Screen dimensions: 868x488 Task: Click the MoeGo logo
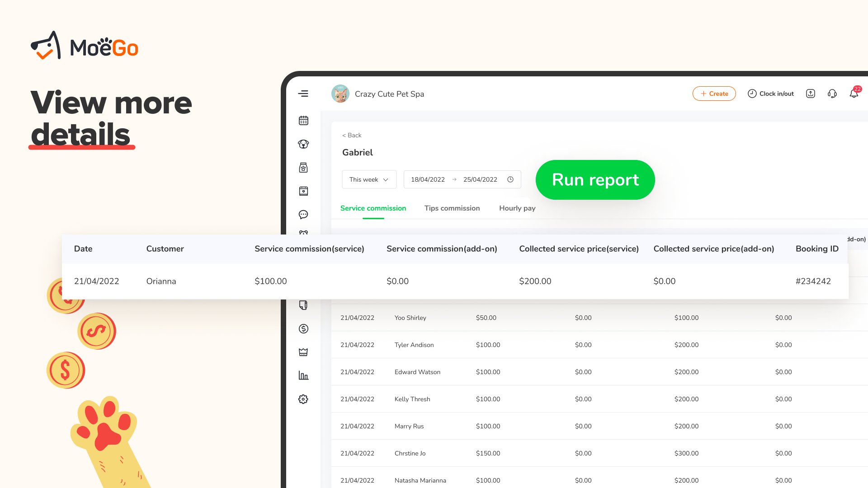point(85,45)
